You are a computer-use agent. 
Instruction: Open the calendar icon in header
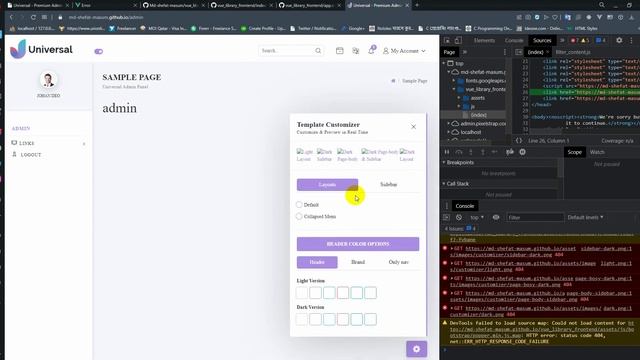pyautogui.click(x=340, y=51)
